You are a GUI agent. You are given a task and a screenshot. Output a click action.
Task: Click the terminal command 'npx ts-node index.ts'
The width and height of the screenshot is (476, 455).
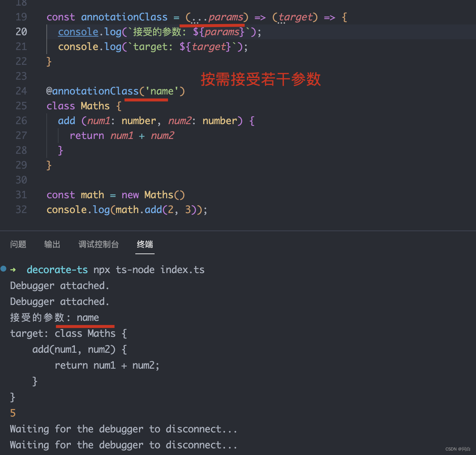tap(149, 270)
